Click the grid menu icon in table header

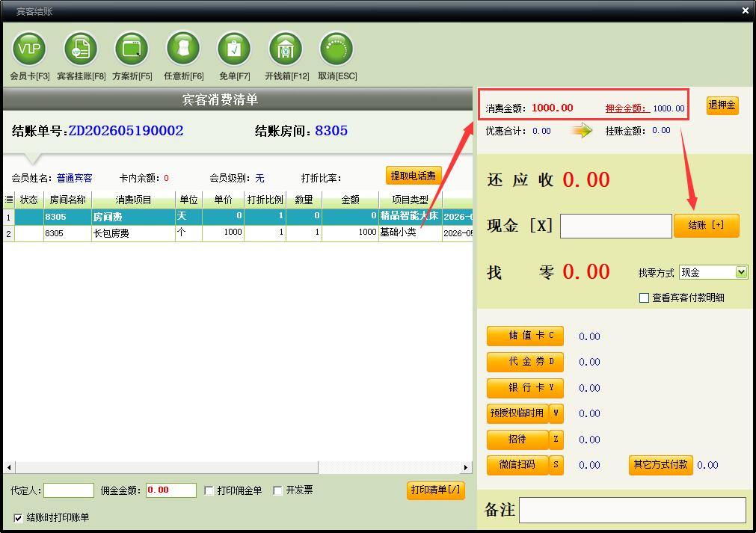click(x=9, y=200)
